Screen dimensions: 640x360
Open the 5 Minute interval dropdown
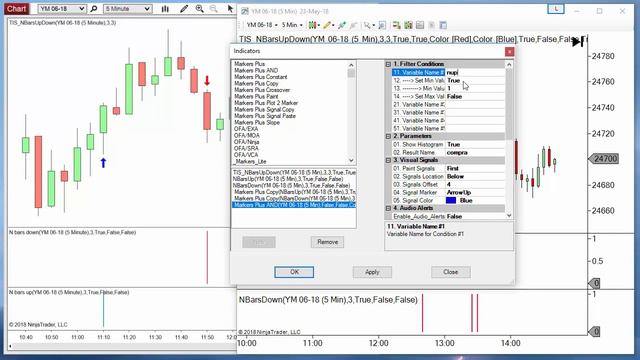point(128,9)
